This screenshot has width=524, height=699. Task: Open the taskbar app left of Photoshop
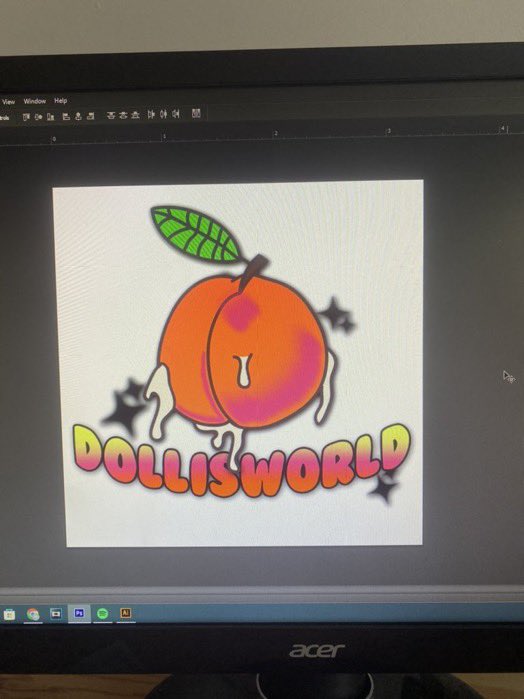56,614
